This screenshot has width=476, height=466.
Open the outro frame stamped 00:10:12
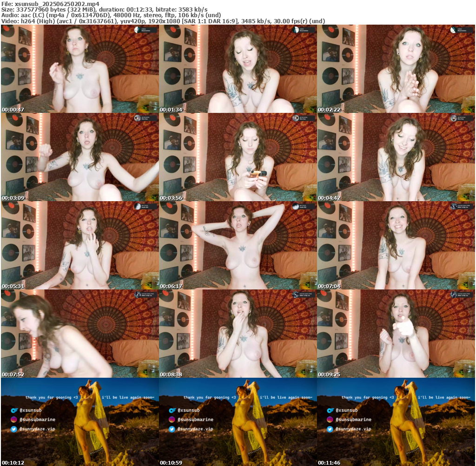click(80, 422)
